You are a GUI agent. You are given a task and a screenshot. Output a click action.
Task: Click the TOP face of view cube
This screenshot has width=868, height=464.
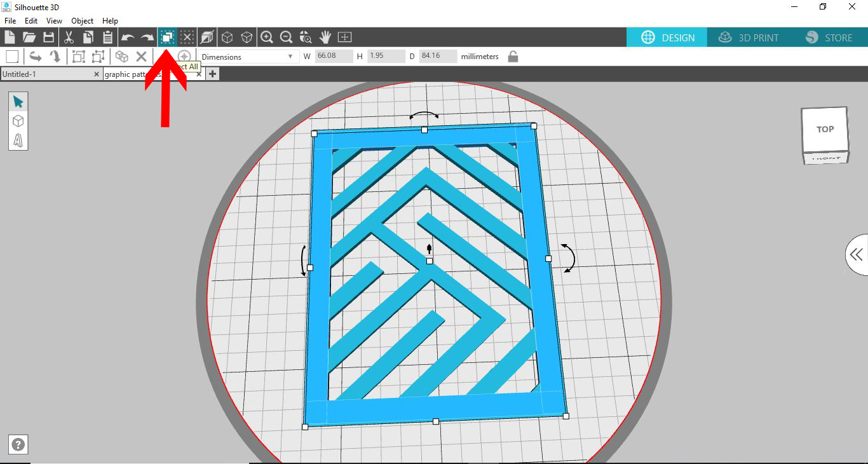click(x=824, y=130)
